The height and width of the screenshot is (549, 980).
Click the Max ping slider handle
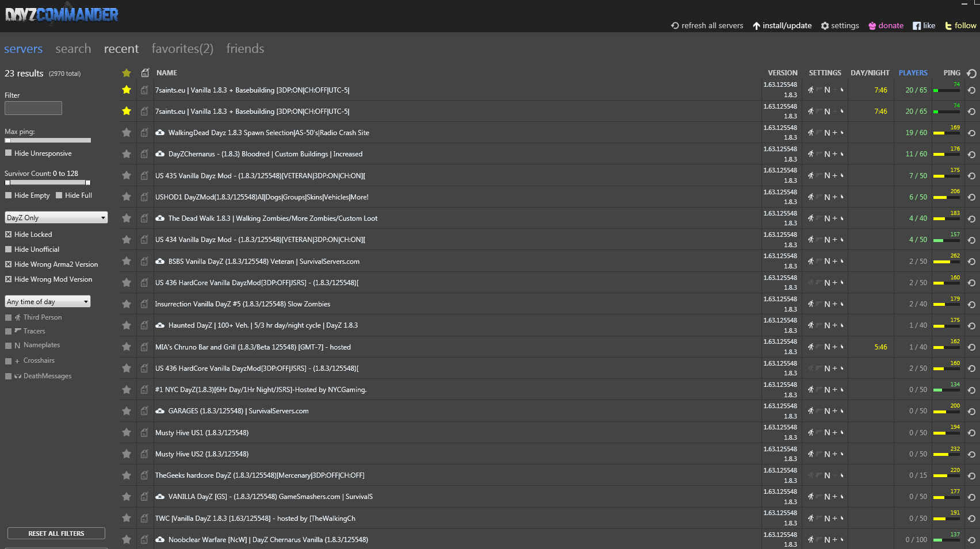click(x=8, y=140)
